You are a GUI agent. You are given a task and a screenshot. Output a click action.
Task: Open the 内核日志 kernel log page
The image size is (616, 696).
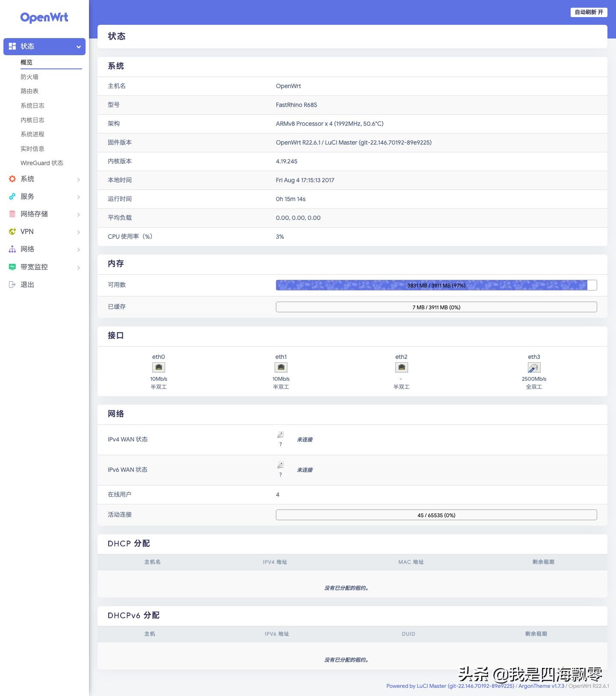(x=33, y=120)
